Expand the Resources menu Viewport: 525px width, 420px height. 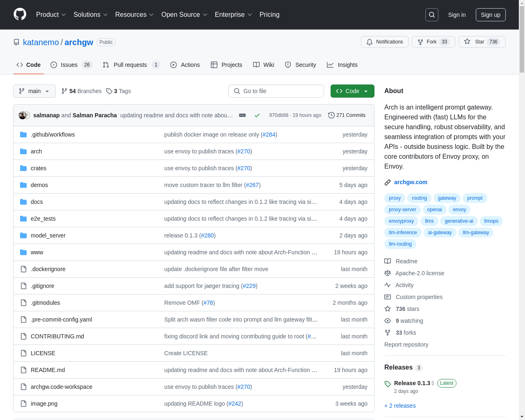click(135, 15)
